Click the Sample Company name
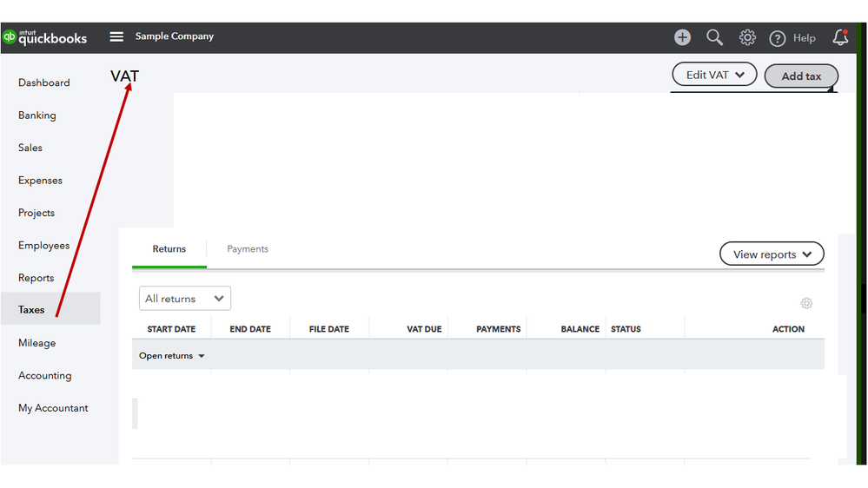868x488 pixels. [x=175, y=36]
